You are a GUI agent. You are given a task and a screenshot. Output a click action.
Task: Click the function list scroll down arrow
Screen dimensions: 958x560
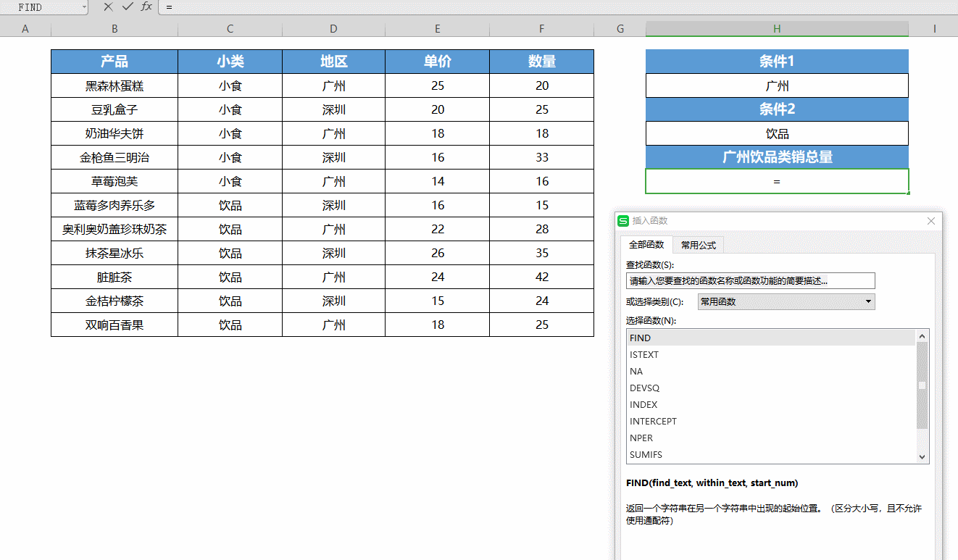coord(922,456)
